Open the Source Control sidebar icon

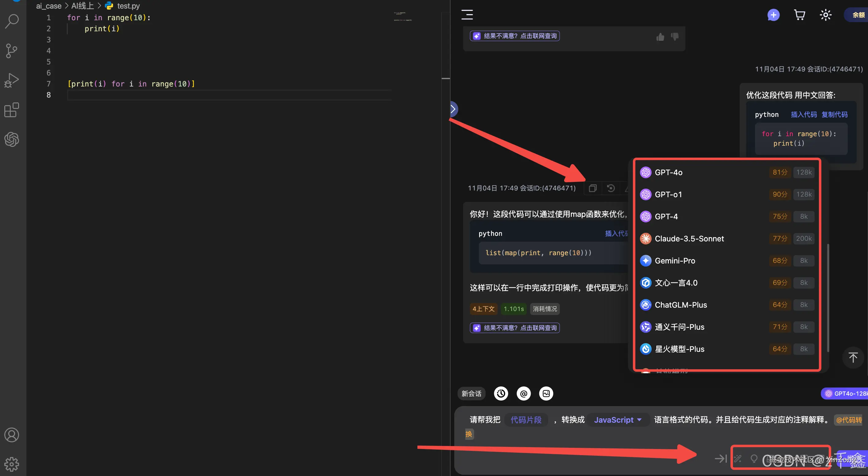12,51
